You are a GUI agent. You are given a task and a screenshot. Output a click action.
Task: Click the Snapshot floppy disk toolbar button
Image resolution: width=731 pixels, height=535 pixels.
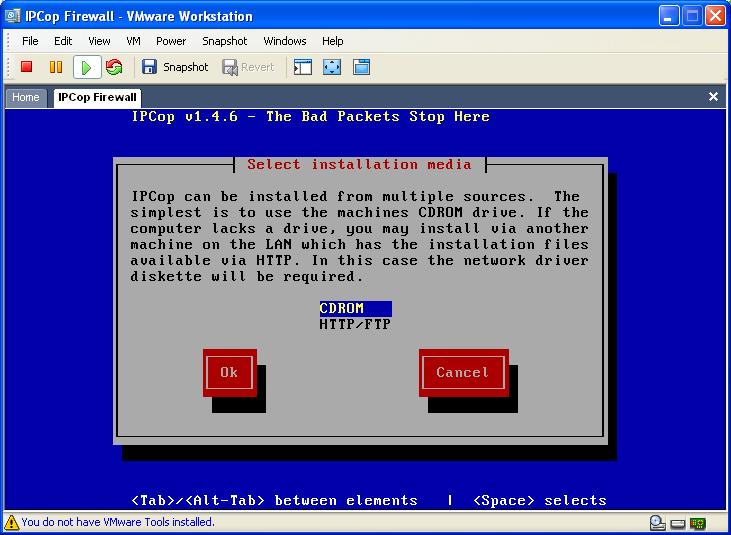[x=175, y=67]
